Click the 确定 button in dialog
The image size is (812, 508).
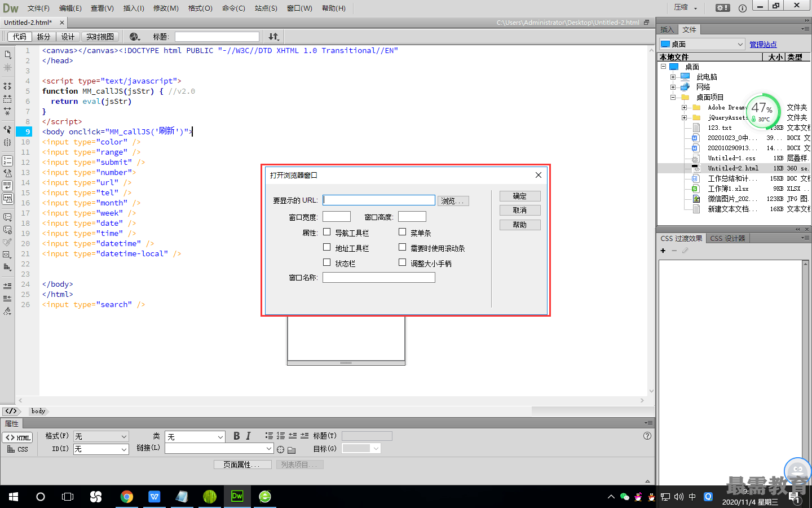point(520,196)
